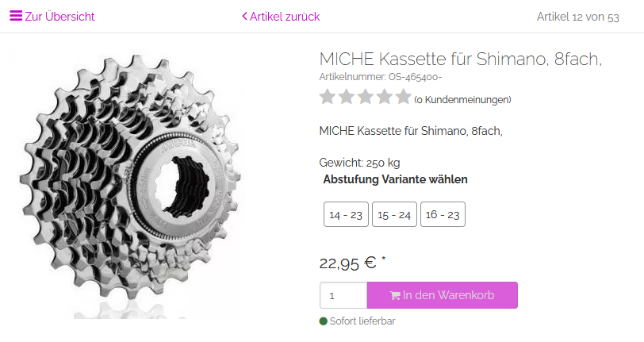644x342 pixels.
Task: Click the fifth rating star
Action: [404, 98]
